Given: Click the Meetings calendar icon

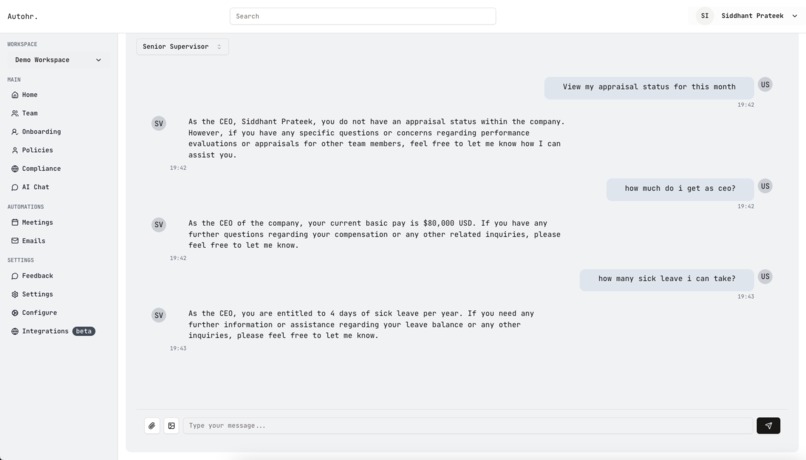Looking at the screenshot, I should point(15,223).
